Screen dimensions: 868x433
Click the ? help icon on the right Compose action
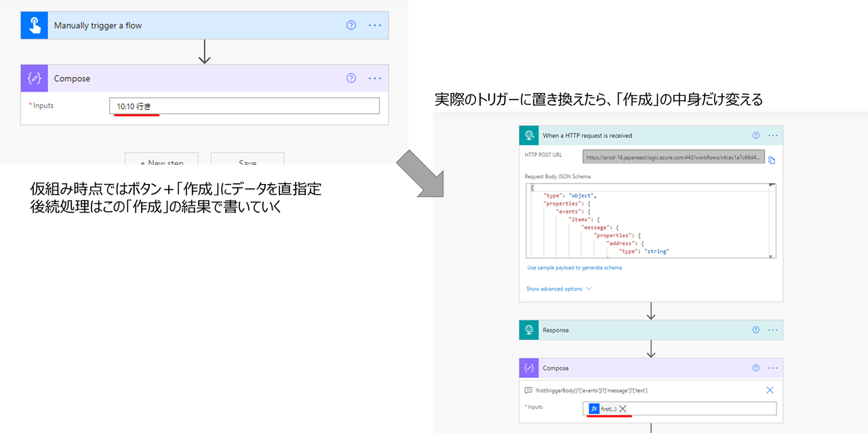pos(755,368)
